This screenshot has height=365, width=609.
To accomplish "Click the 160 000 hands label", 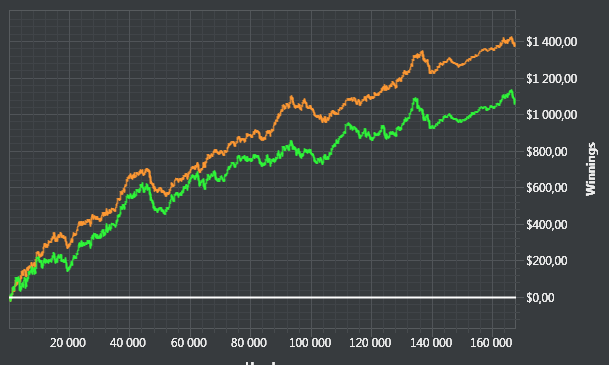I will point(491,343).
